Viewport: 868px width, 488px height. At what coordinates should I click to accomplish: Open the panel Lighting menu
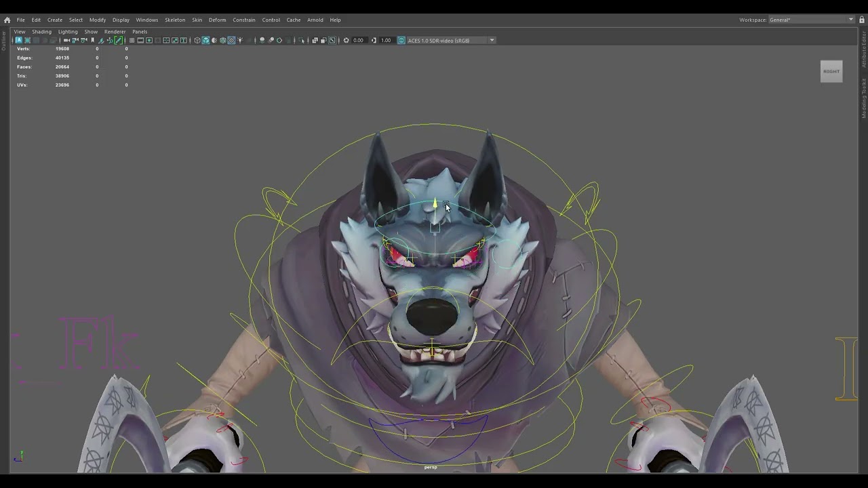click(x=68, y=32)
